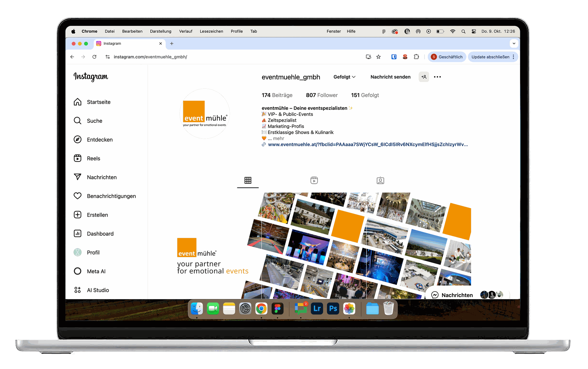
Task: Open Photoshop from the Dock
Action: 333,308
